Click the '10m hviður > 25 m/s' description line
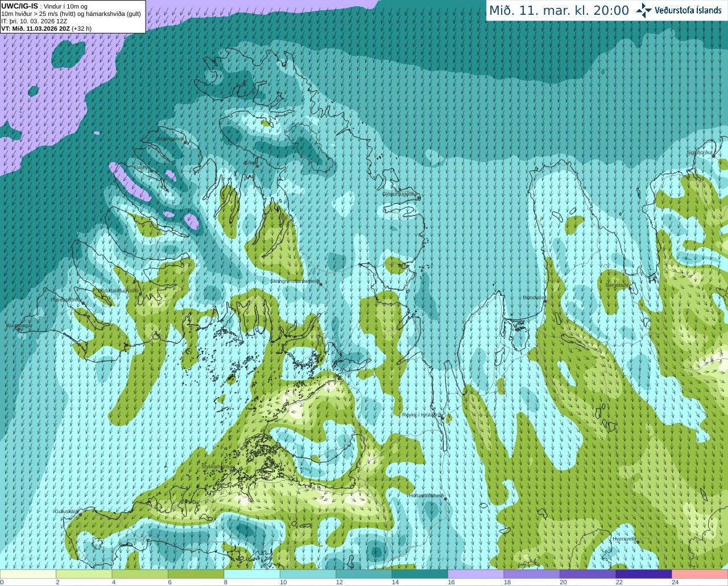Image resolution: width=728 pixels, height=586 pixels. click(71, 14)
